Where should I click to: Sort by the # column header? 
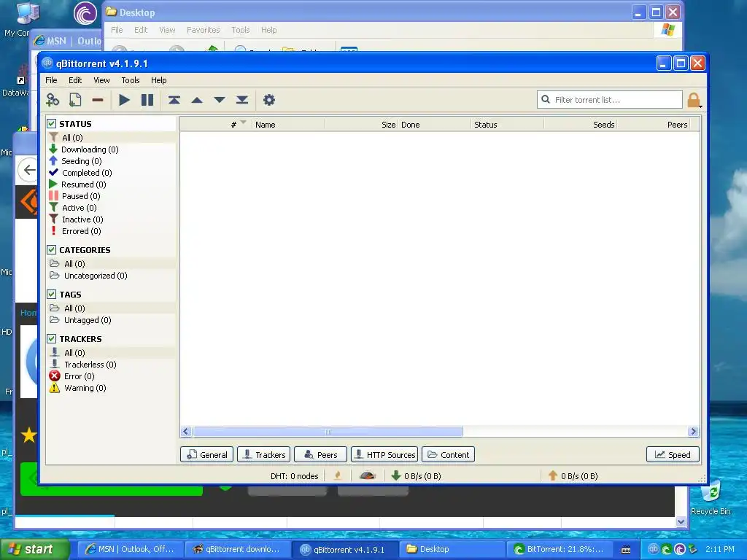pos(216,124)
